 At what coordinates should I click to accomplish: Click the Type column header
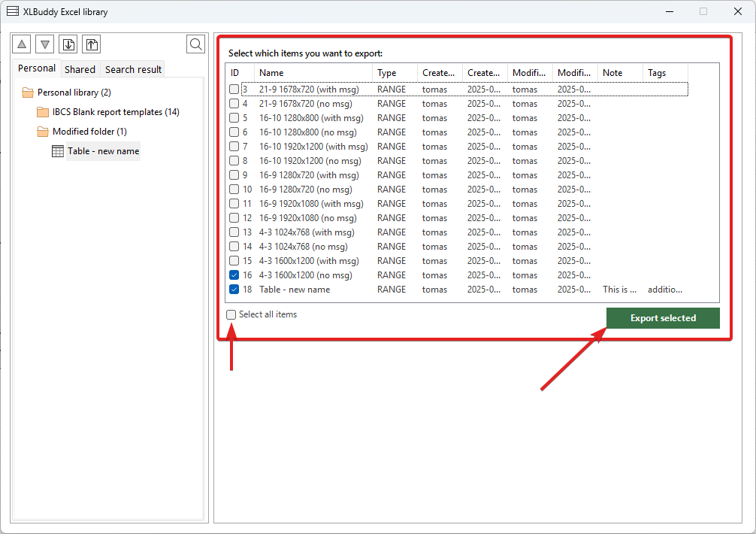tap(394, 73)
